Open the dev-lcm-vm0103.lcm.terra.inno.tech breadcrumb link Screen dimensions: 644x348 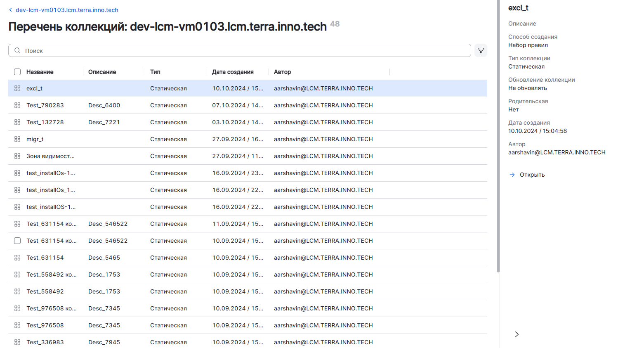pyautogui.click(x=67, y=10)
